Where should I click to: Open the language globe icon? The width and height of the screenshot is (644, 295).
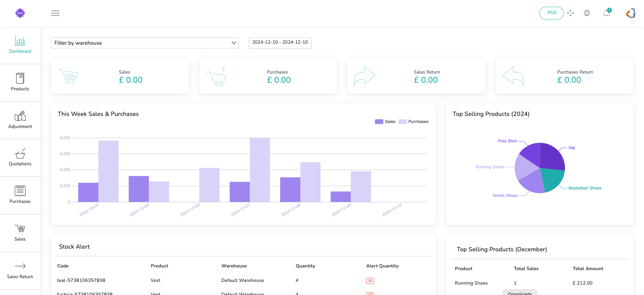[x=587, y=13]
